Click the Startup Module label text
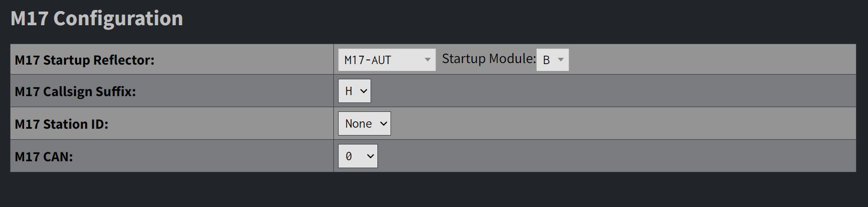Screen dimensions: 868x207 (x=489, y=58)
